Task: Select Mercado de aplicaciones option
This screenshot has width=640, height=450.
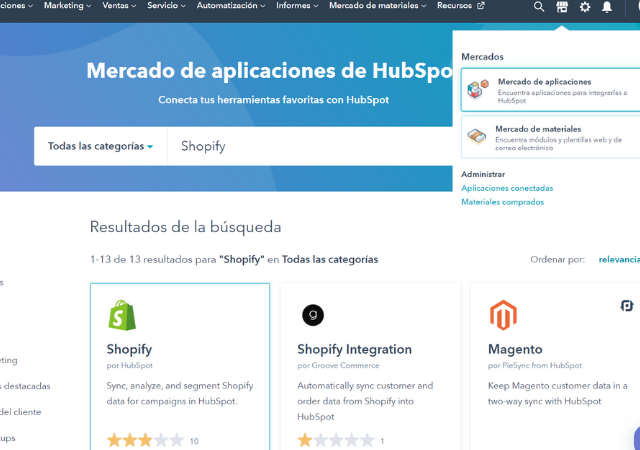Action: pyautogui.click(x=551, y=90)
